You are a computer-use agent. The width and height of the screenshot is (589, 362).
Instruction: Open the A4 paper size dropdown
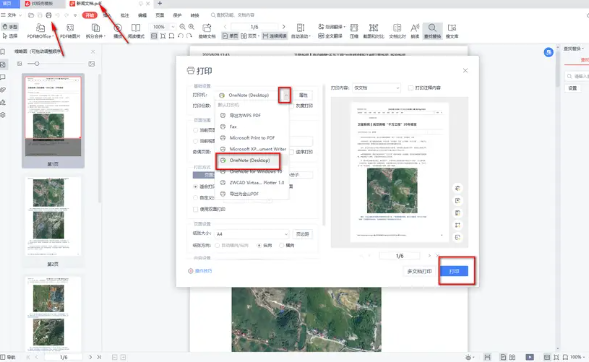point(252,234)
